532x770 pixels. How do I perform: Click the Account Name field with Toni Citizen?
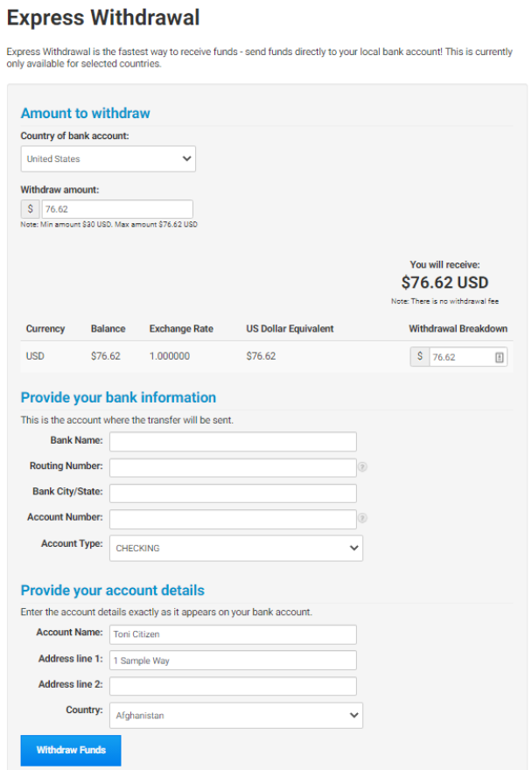coord(233,634)
